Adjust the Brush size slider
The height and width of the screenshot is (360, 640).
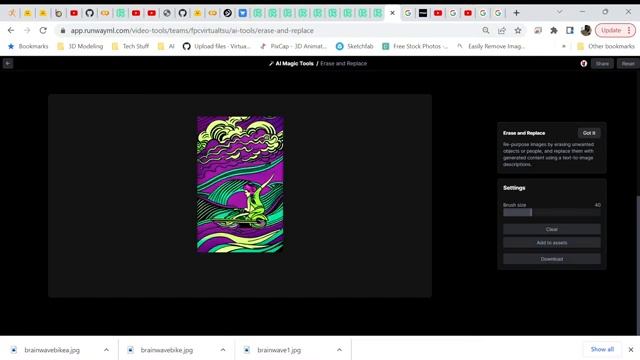click(551, 212)
